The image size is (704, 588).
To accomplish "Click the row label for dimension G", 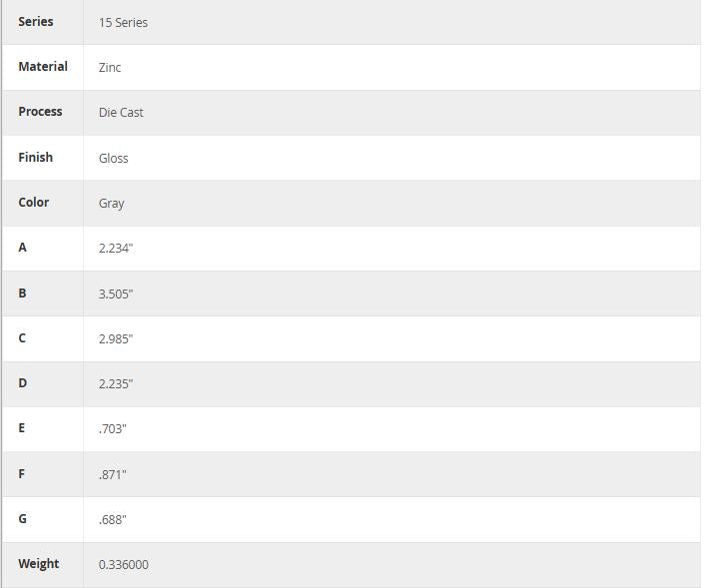I will (x=23, y=518).
